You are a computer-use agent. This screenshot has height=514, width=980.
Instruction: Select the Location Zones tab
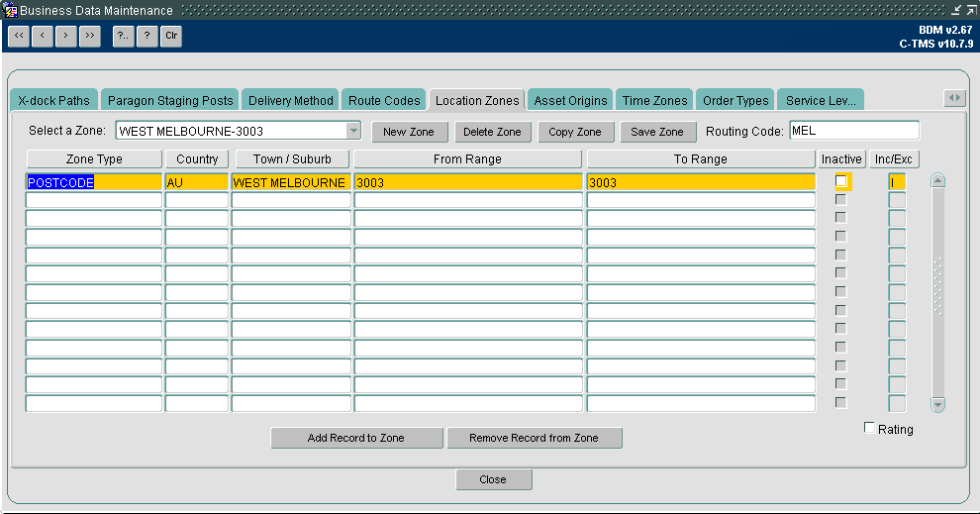(477, 101)
